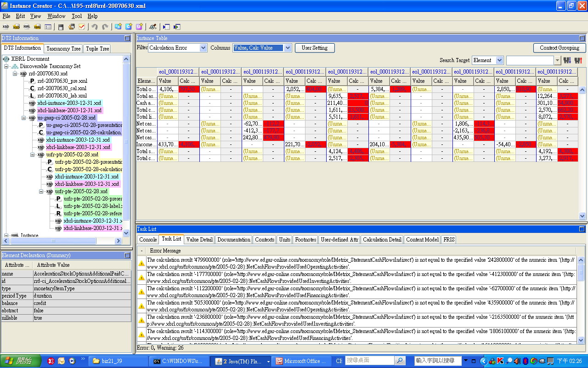Open the Filter dropdown showing Calculation Error
This screenshot has width=588, height=368.
(x=178, y=48)
